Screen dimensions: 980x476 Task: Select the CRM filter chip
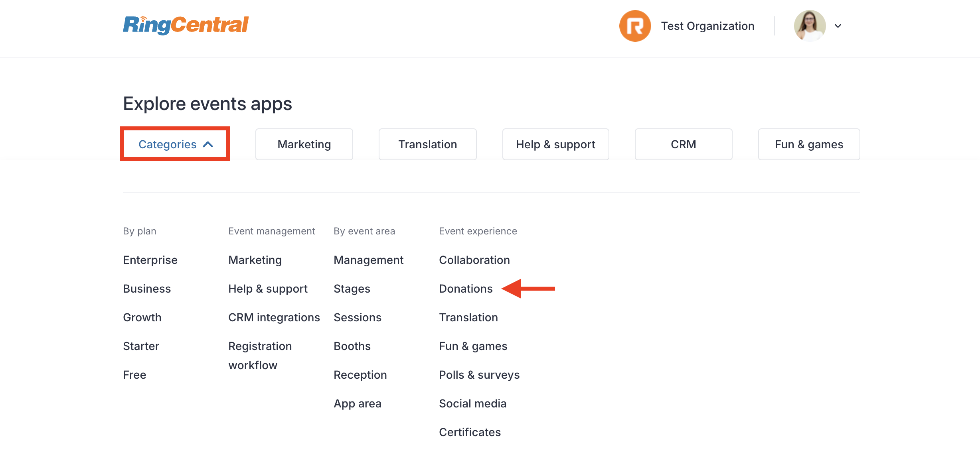683,144
